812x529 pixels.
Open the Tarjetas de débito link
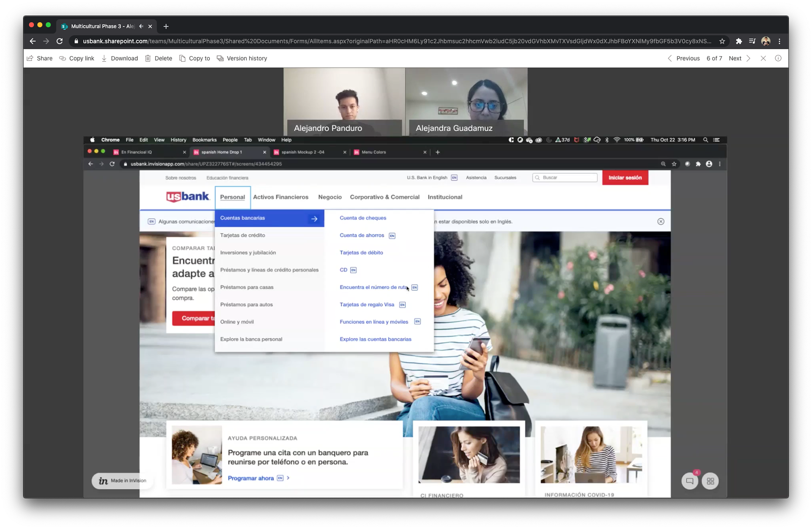pyautogui.click(x=361, y=252)
